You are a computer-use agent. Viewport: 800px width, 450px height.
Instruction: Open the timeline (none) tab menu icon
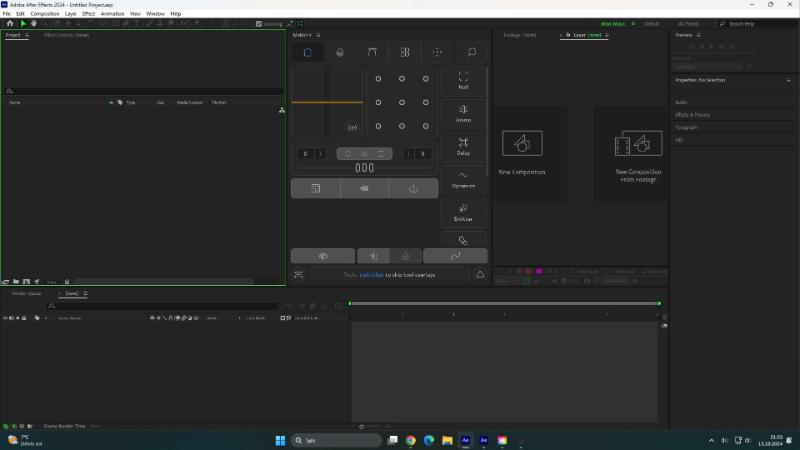[x=85, y=293]
